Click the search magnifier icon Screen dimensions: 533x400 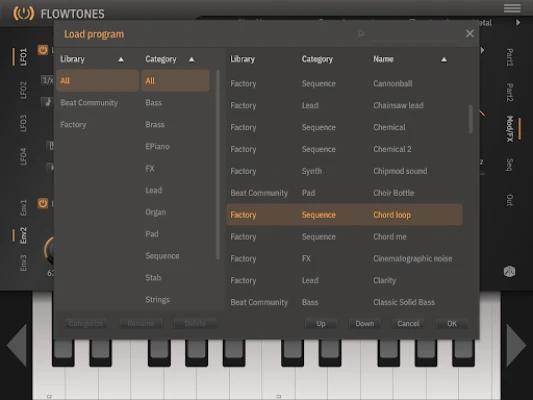[361, 34]
